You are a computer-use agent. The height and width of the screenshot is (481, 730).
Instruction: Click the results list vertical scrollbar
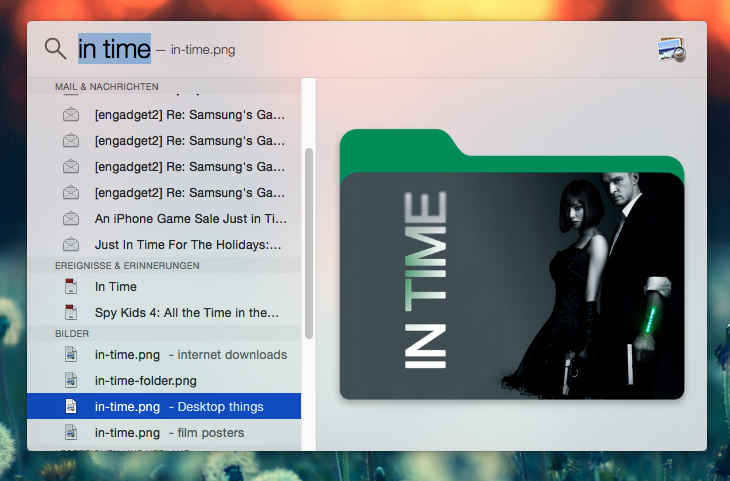pos(309,244)
